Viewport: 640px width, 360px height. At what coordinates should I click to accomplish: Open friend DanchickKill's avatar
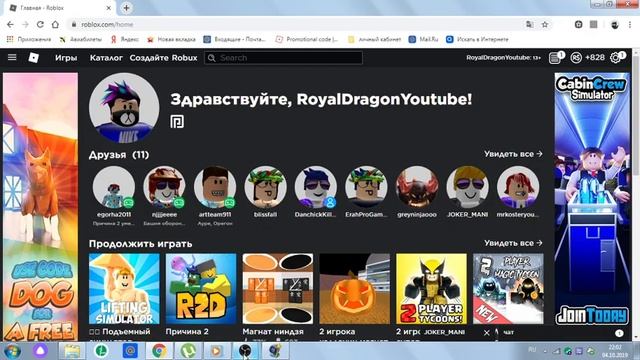click(x=316, y=187)
